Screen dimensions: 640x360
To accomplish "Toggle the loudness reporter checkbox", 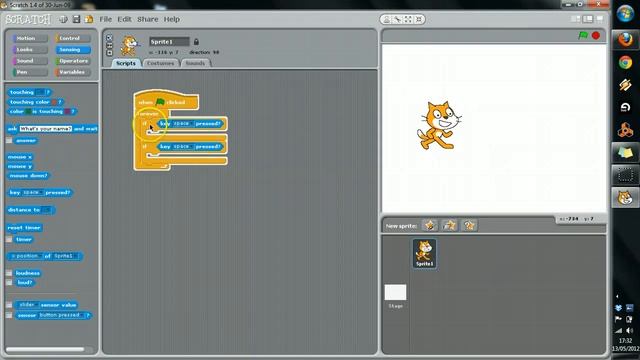I will point(9,273).
